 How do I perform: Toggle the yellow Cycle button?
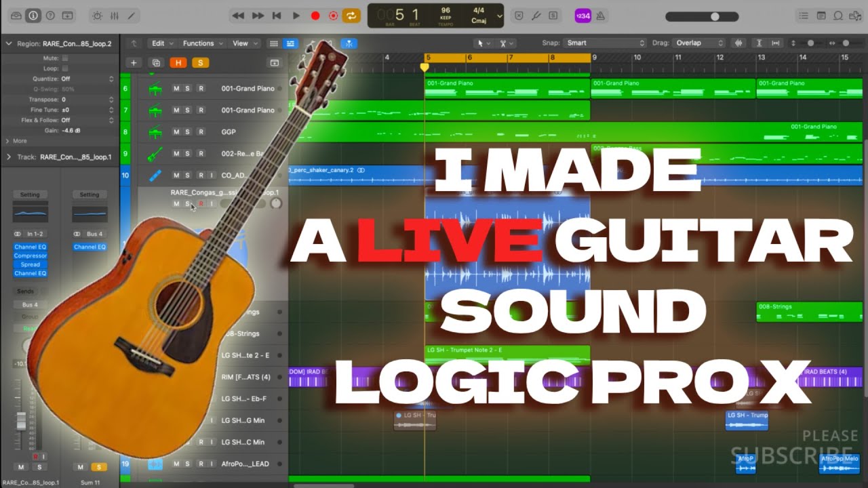pyautogui.click(x=351, y=15)
